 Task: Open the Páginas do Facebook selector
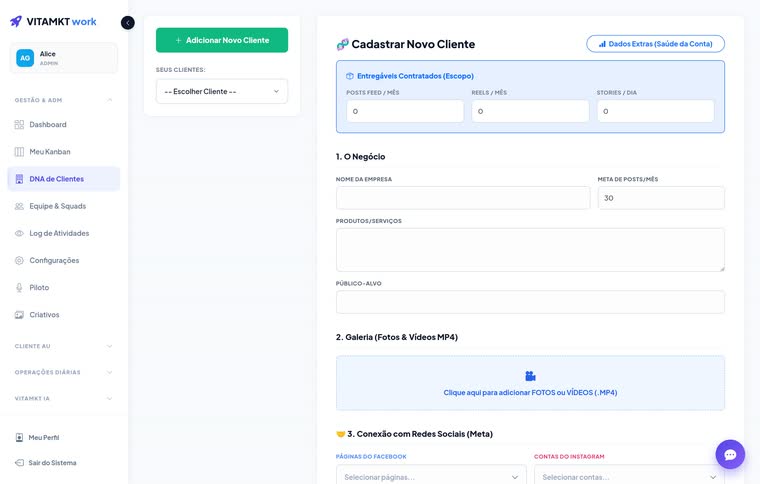coord(431,475)
